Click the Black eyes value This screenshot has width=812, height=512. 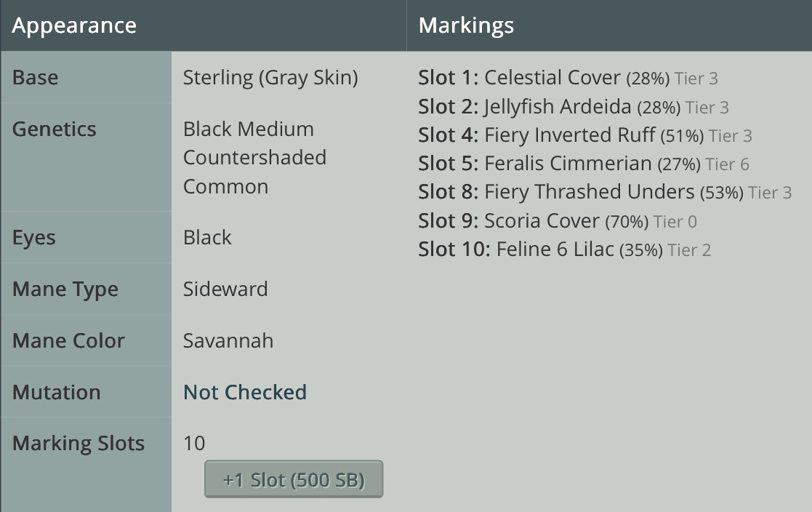click(207, 237)
